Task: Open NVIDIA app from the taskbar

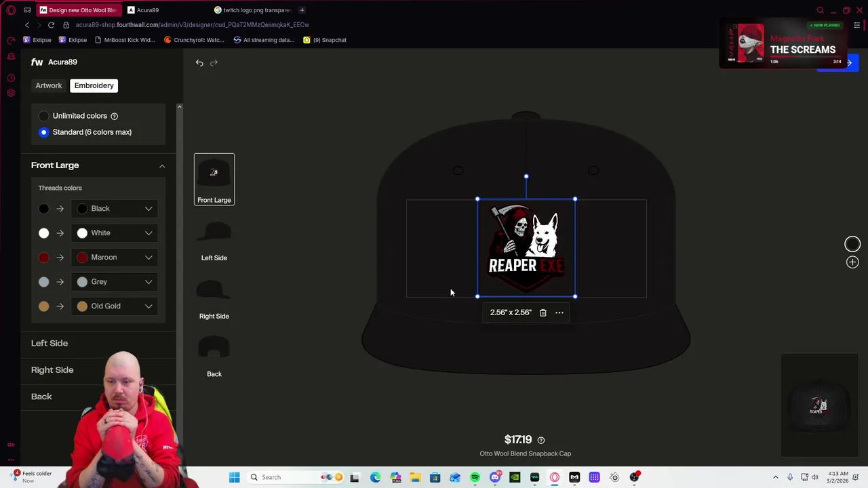Action: click(515, 477)
